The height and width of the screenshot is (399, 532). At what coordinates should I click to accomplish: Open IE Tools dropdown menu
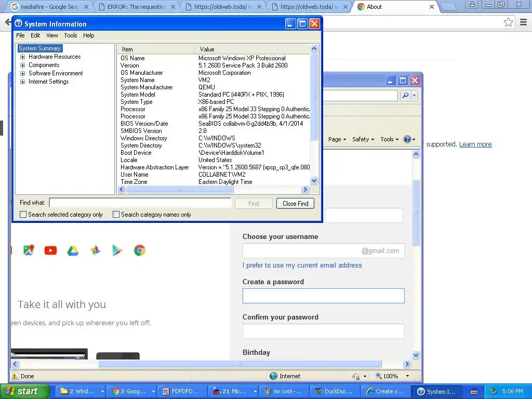click(389, 139)
